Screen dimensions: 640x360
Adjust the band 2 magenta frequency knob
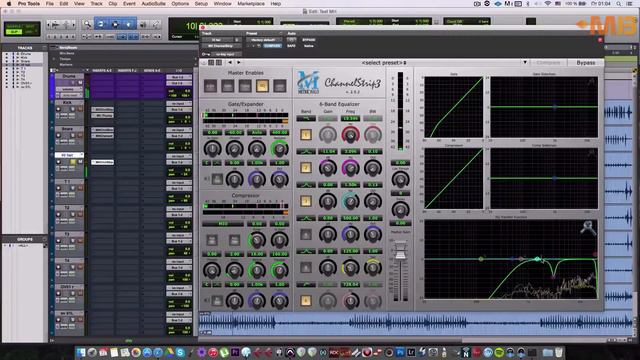click(350, 168)
